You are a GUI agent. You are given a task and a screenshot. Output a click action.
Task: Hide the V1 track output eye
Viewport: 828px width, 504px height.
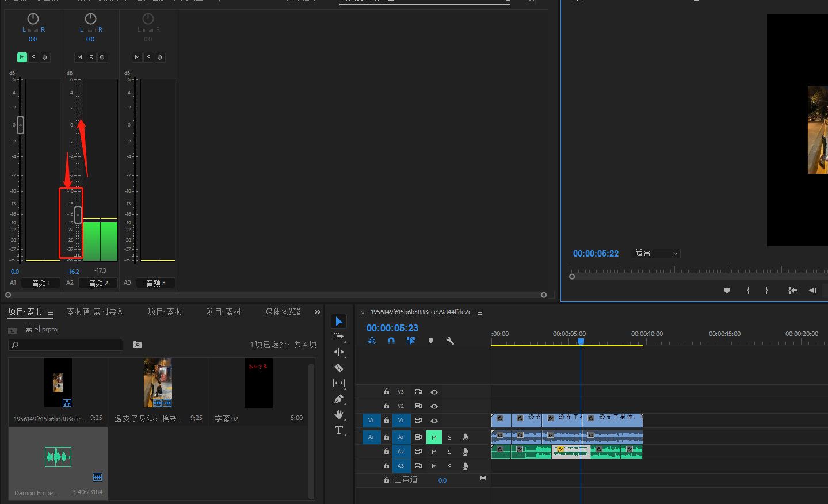pyautogui.click(x=434, y=421)
